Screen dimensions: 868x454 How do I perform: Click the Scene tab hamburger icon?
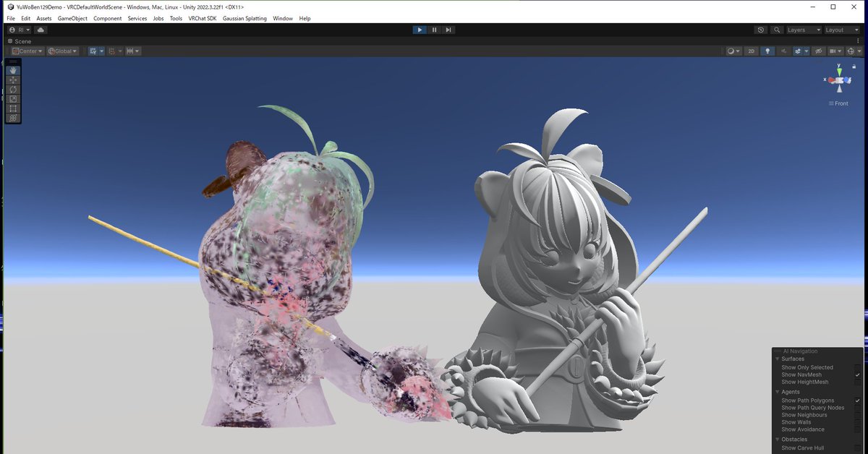click(10, 41)
